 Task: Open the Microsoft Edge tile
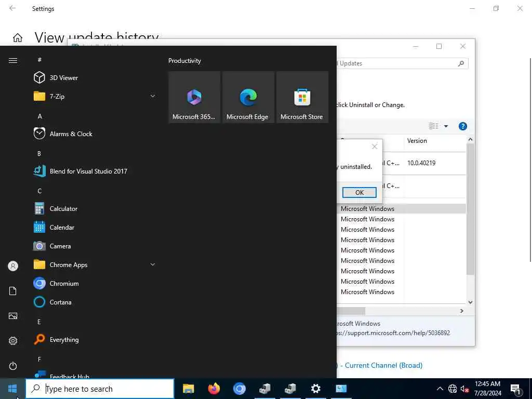(x=248, y=97)
